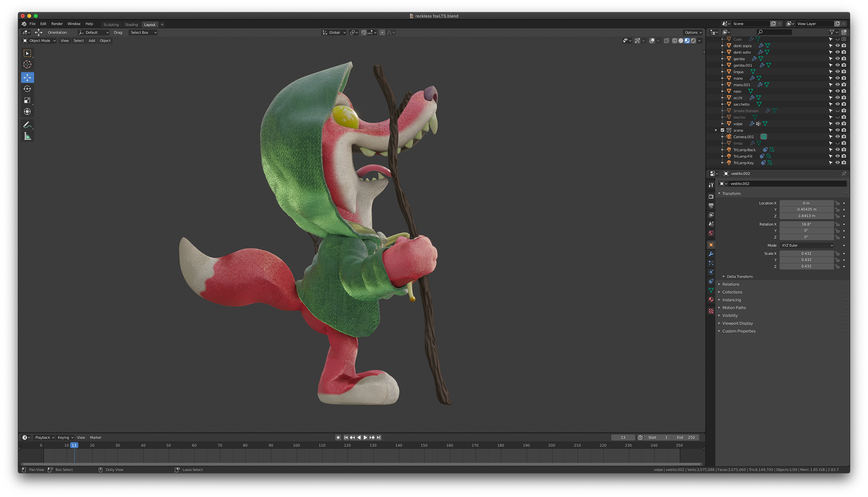Open the Material properties tab

pyautogui.click(x=711, y=300)
